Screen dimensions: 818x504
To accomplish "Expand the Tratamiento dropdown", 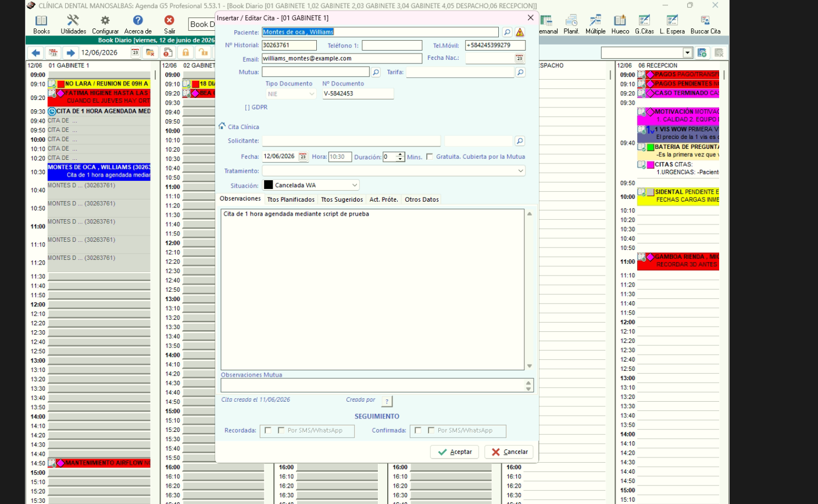I will click(x=520, y=171).
